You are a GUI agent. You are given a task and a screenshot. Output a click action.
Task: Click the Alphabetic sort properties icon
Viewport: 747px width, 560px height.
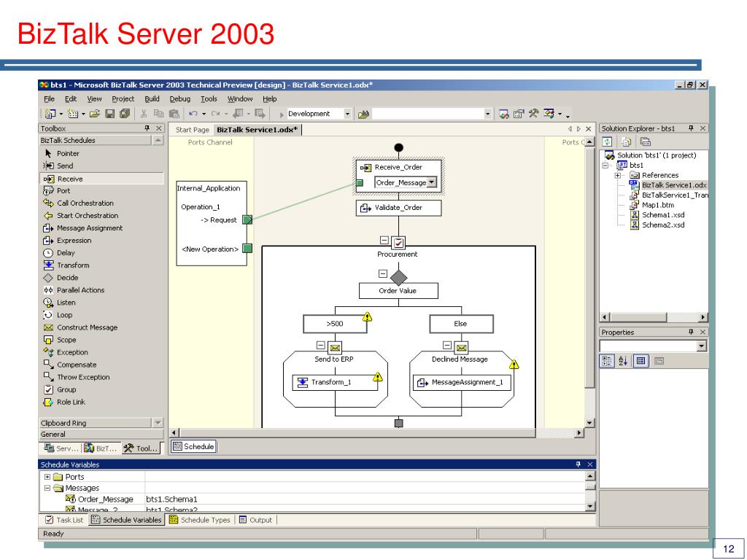[623, 361]
